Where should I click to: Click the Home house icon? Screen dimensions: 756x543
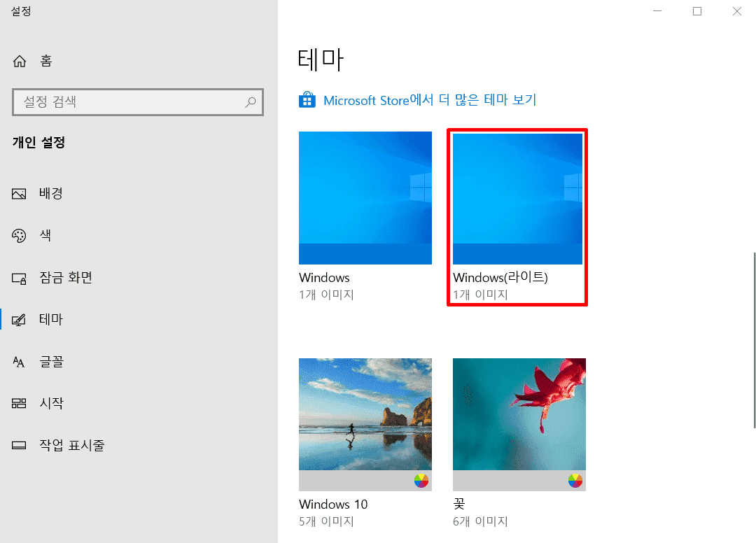point(20,61)
